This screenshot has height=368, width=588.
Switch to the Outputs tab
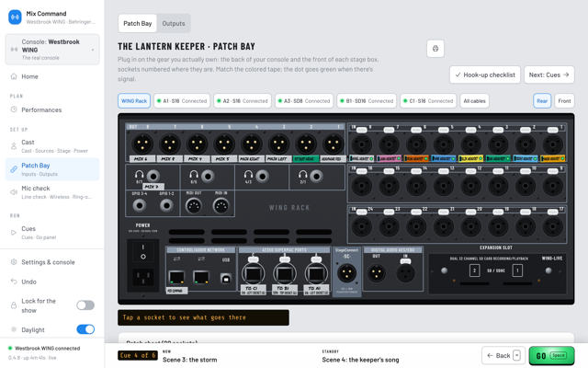coord(174,23)
